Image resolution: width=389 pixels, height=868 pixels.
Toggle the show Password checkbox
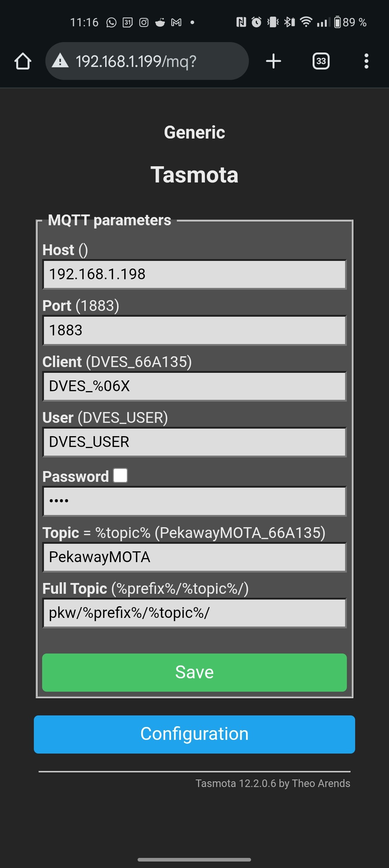120,475
